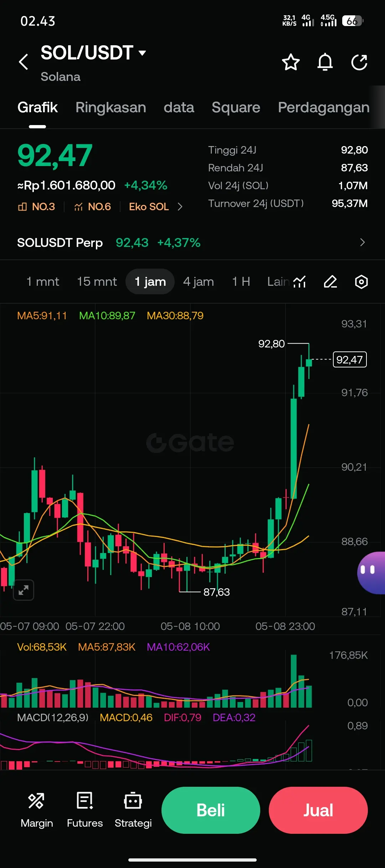Open chart settings hexagon icon
This screenshot has height=868, width=385.
tap(361, 281)
